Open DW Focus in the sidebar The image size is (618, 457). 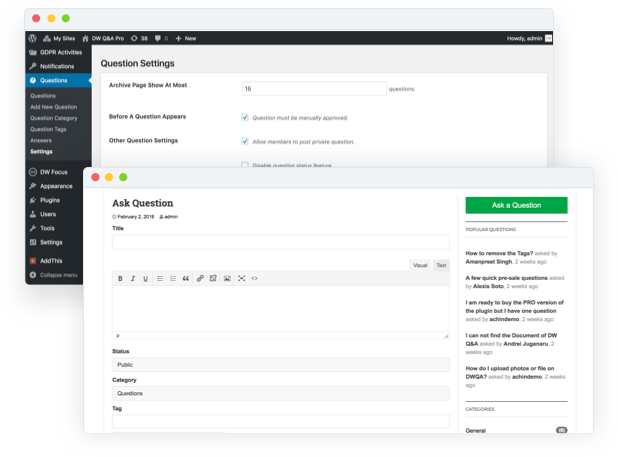coord(54,172)
